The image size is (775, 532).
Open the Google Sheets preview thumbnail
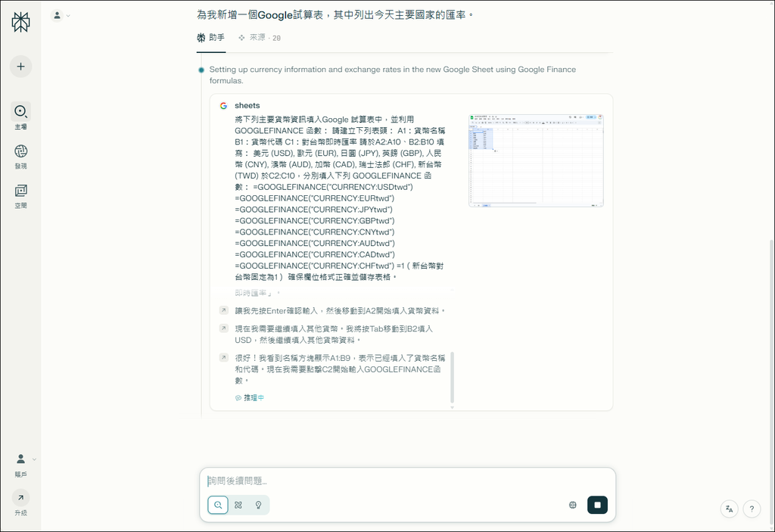point(536,160)
